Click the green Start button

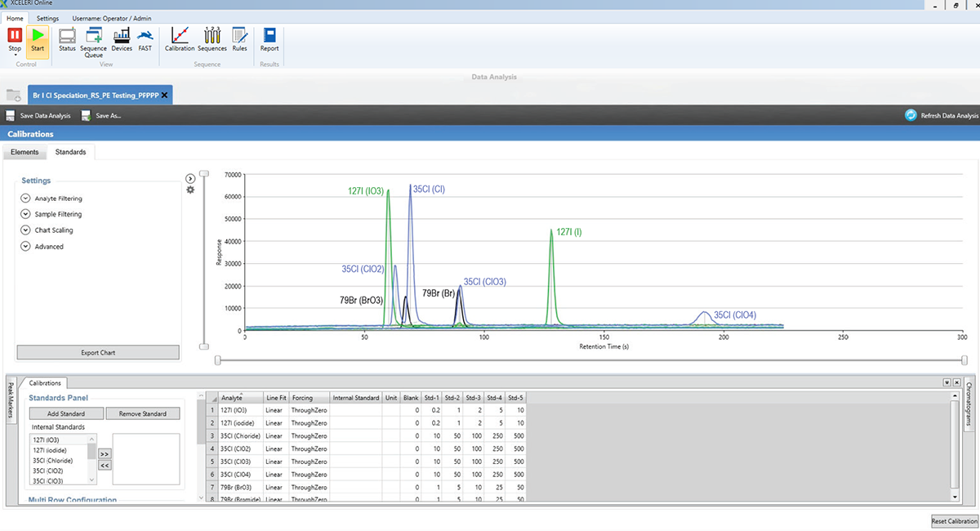pos(38,41)
